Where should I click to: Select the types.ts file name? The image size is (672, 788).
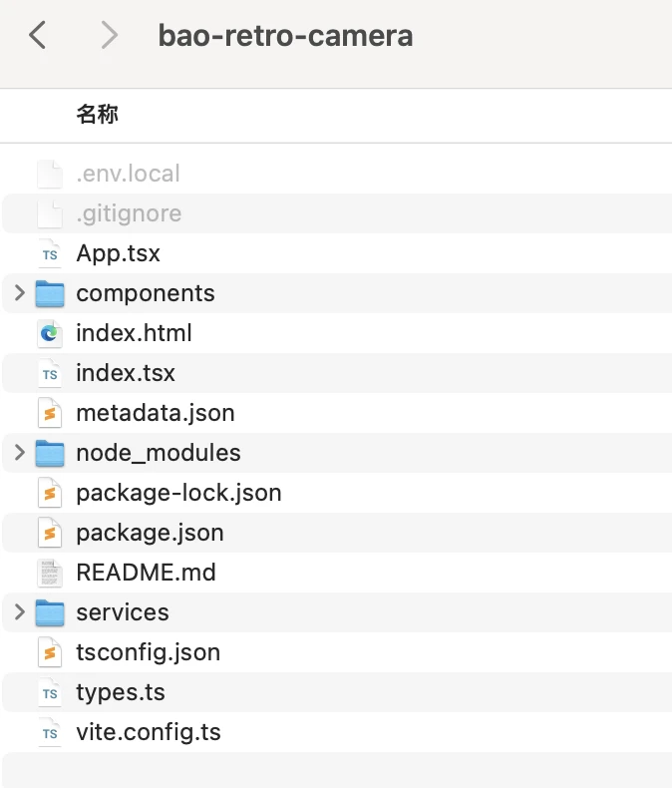121,692
